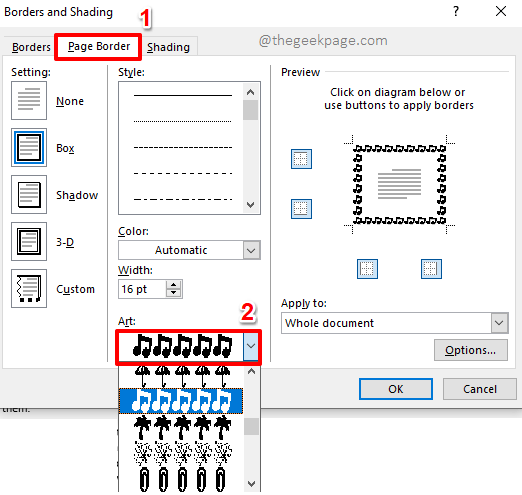This screenshot has width=522, height=495.
Task: Choose the dotted line style
Action: point(183,121)
